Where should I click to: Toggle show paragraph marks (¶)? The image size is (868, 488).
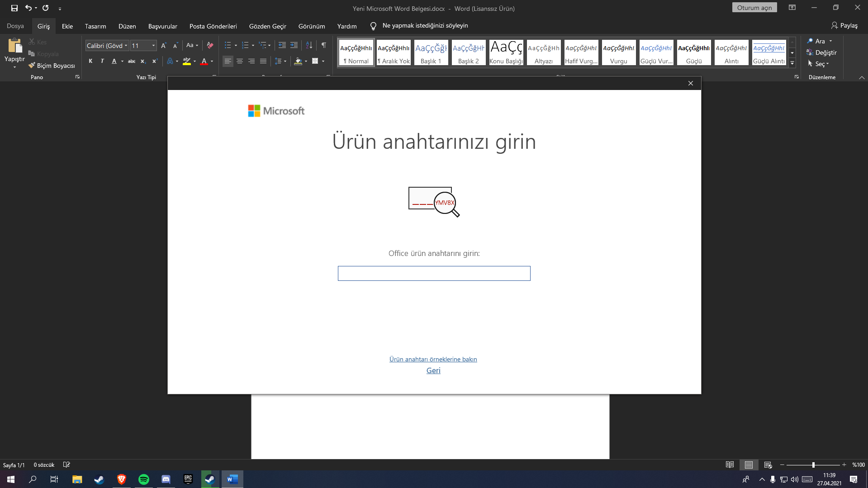tap(324, 45)
